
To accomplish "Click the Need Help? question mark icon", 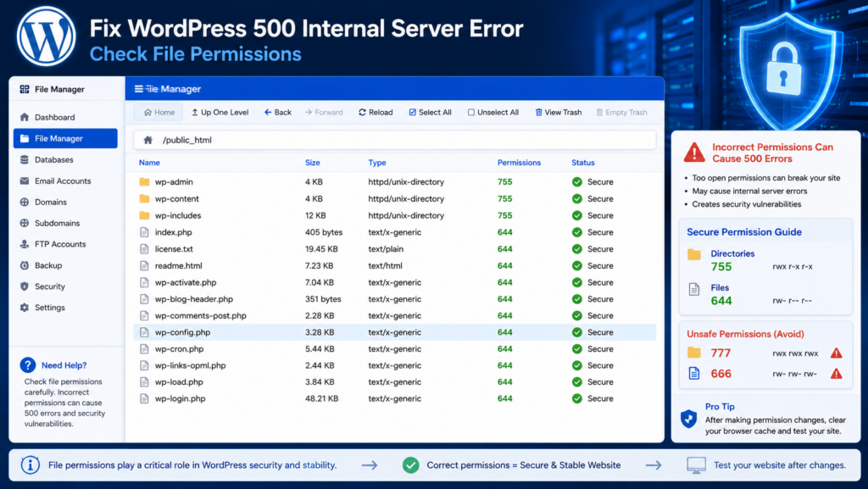I will [28, 365].
